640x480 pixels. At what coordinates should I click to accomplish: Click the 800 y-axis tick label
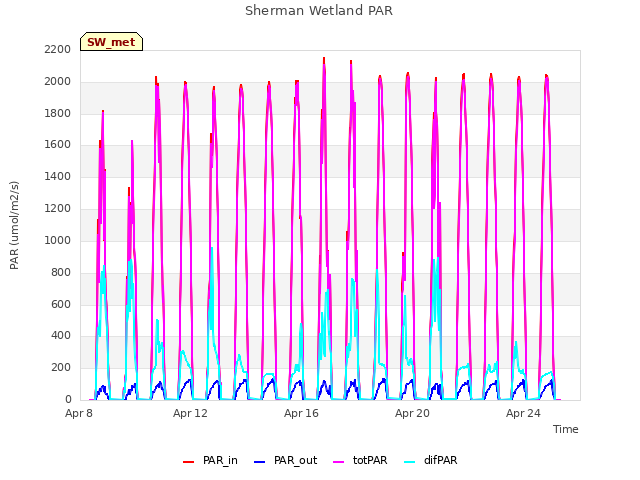(x=61, y=272)
